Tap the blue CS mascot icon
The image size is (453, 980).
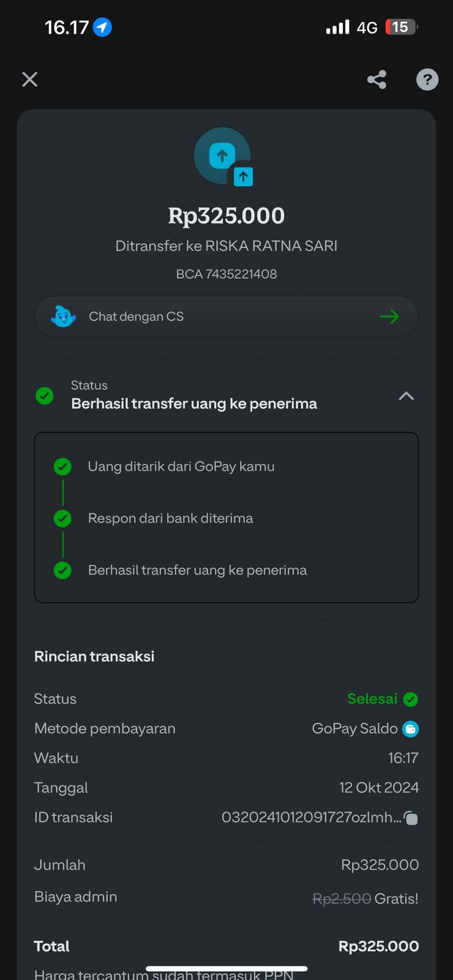[x=63, y=317]
